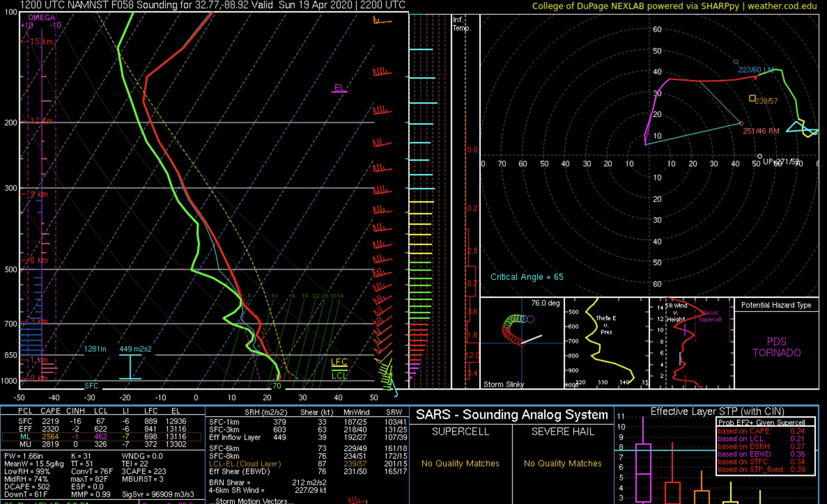The image size is (827, 504).
Task: Click the yellow LFC level marker
Action: tap(339, 362)
